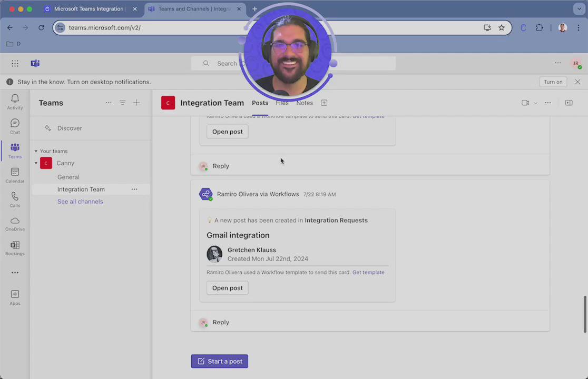588x379 pixels.
Task: Open the bookmarks folder D
Action: pyautogui.click(x=14, y=44)
